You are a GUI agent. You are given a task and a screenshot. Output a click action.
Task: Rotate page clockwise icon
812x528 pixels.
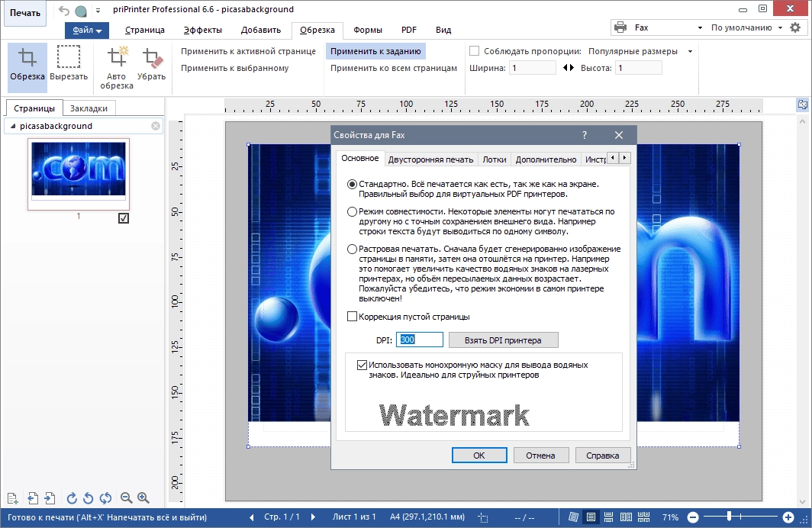point(72,498)
